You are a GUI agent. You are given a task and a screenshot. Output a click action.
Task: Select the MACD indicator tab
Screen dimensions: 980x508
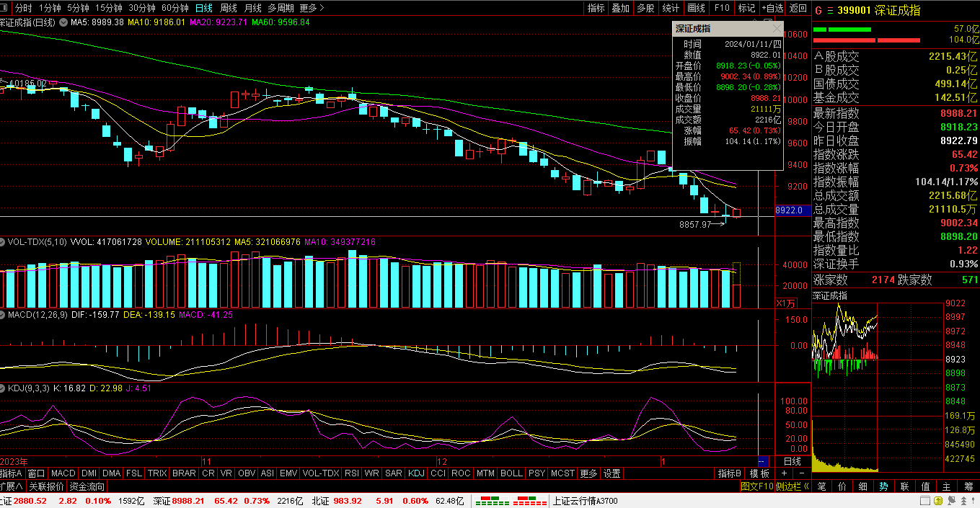63,473
